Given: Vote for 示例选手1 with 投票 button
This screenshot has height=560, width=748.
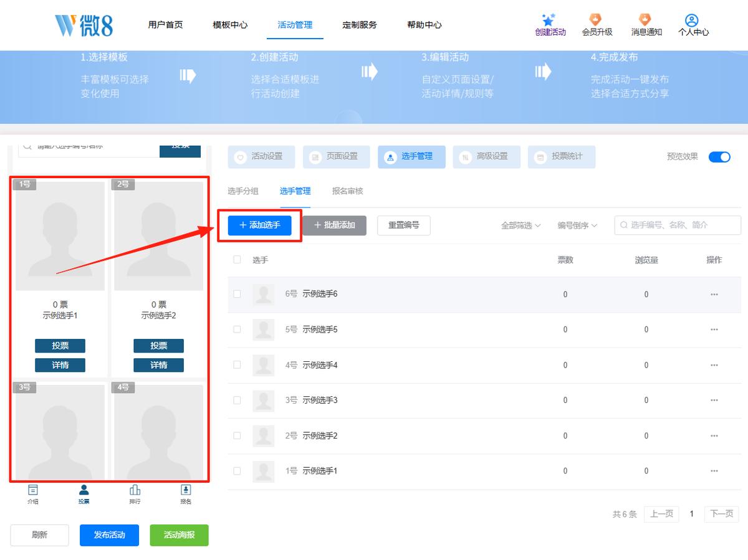Looking at the screenshot, I should (x=60, y=346).
